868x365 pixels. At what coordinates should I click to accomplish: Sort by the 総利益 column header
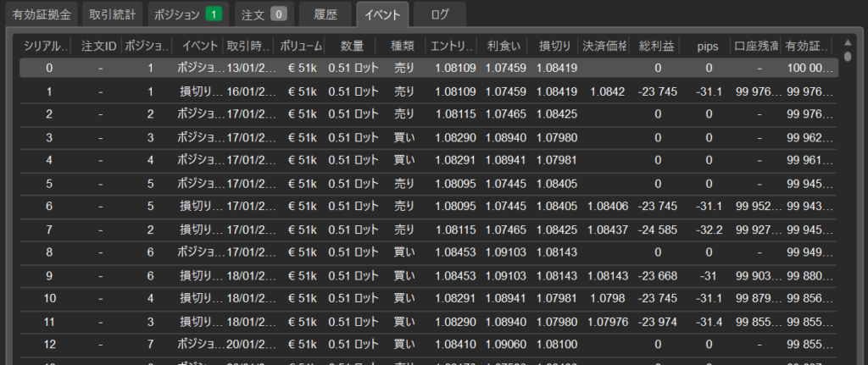tap(657, 45)
